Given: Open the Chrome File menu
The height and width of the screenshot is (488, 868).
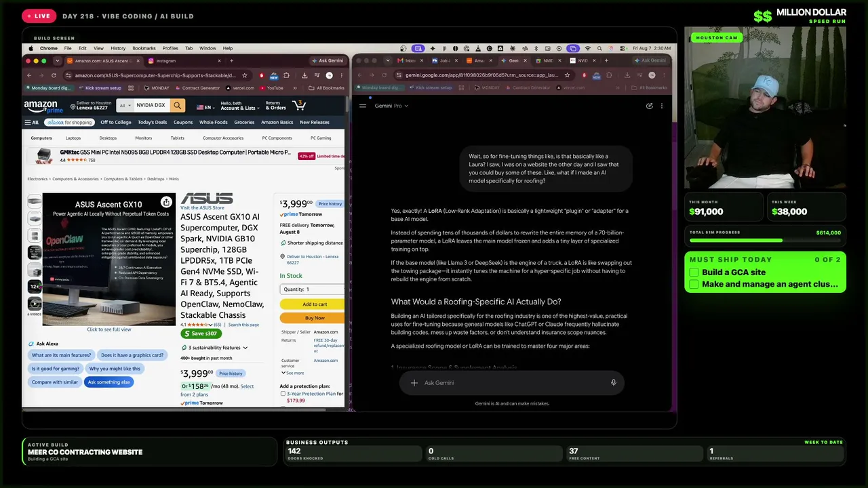Looking at the screenshot, I should (x=68, y=48).
